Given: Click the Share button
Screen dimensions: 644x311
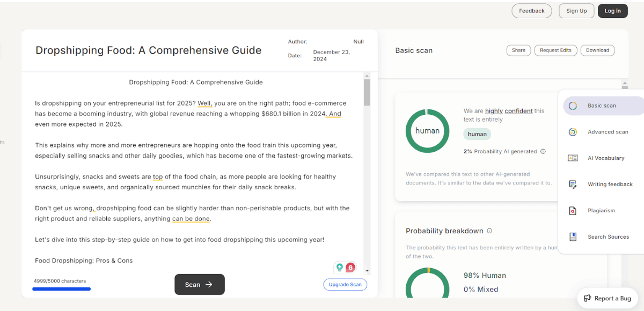Looking at the screenshot, I should (x=518, y=50).
